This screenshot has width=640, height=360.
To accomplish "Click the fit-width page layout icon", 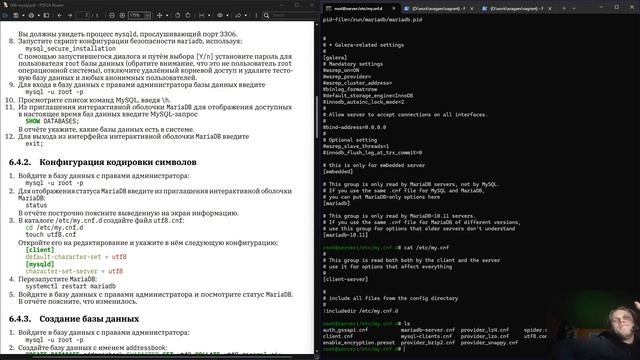I will click(x=202, y=15).
